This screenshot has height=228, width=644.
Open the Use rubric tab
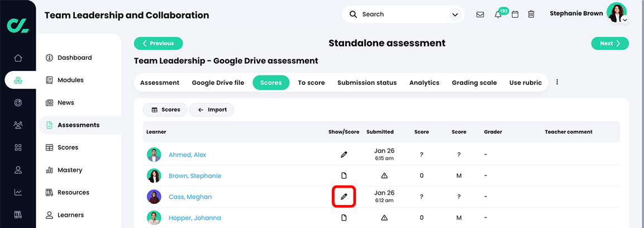coord(525,83)
